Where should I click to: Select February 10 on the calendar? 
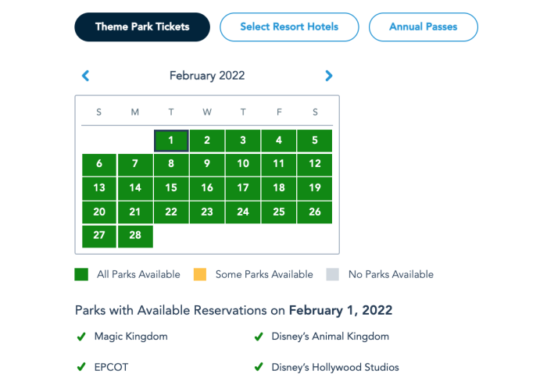[243, 164]
